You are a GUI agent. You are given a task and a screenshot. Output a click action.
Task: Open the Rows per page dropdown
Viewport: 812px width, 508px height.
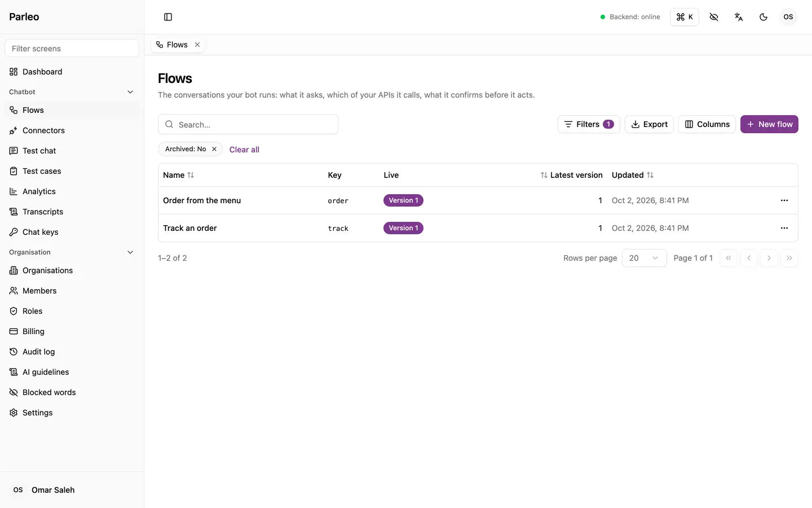click(644, 258)
